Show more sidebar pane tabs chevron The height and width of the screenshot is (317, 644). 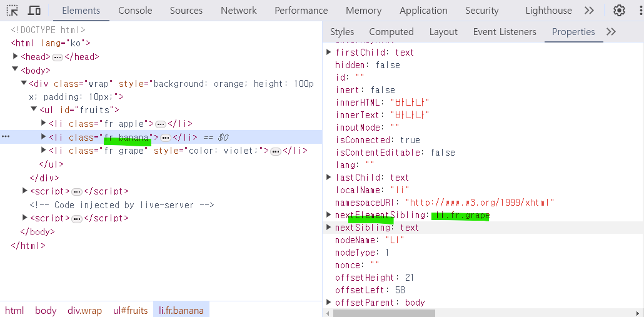pos(611,32)
